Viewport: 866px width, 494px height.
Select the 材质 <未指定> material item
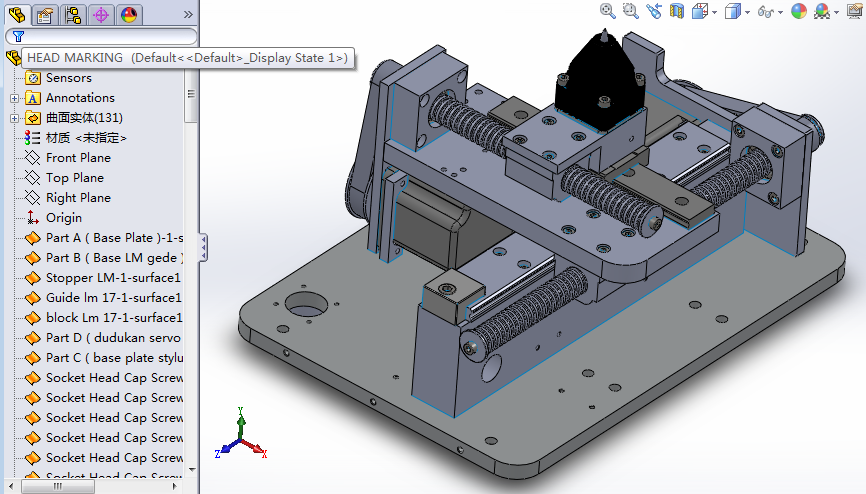(76, 138)
